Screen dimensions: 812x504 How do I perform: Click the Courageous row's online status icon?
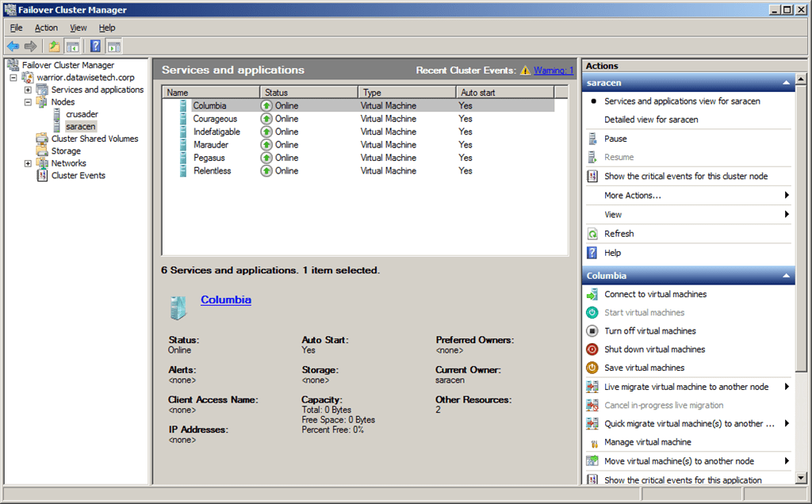(266, 119)
